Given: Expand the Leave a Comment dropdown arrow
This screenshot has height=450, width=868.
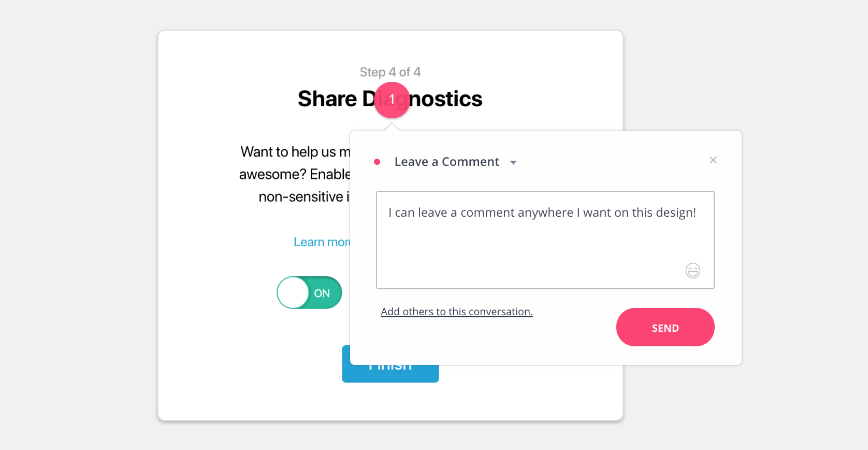Looking at the screenshot, I should click(x=513, y=162).
